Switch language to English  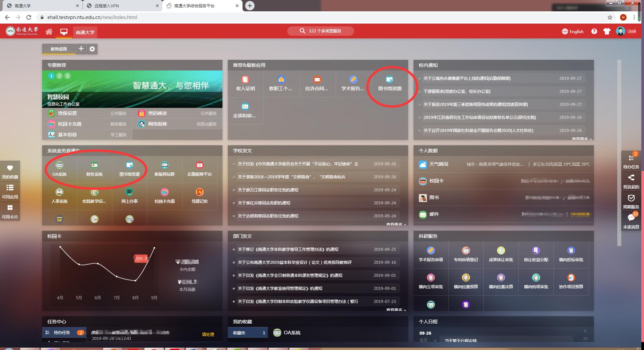tap(573, 31)
